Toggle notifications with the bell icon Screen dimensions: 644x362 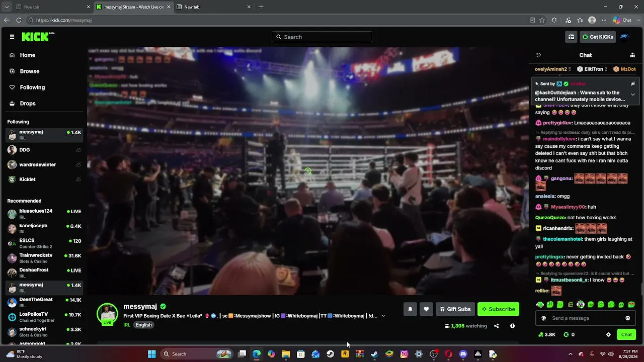pos(410,309)
